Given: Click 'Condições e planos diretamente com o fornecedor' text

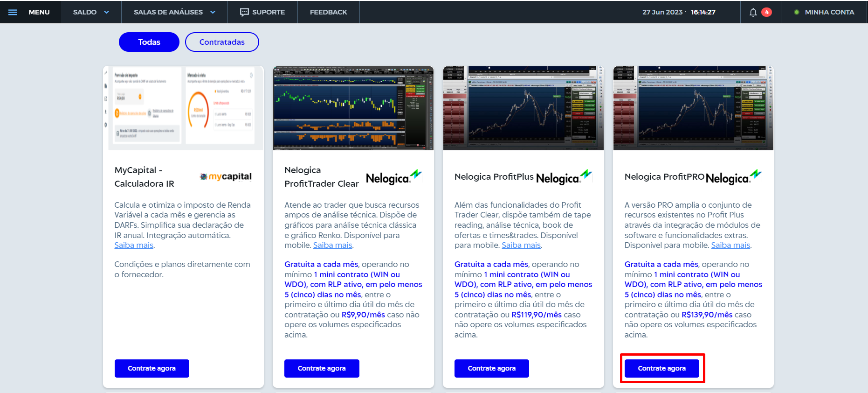Looking at the screenshot, I should (x=182, y=269).
